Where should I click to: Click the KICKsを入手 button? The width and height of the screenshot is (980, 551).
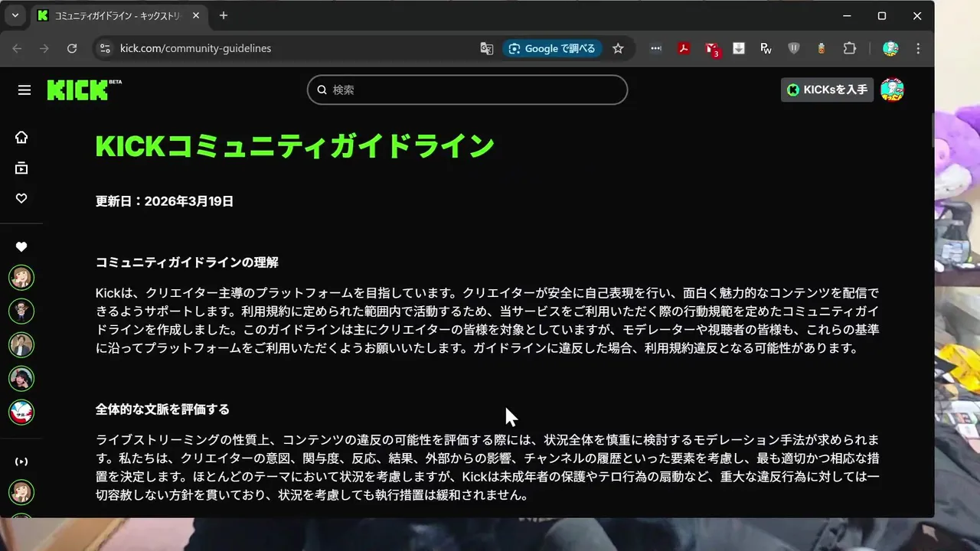(x=827, y=90)
